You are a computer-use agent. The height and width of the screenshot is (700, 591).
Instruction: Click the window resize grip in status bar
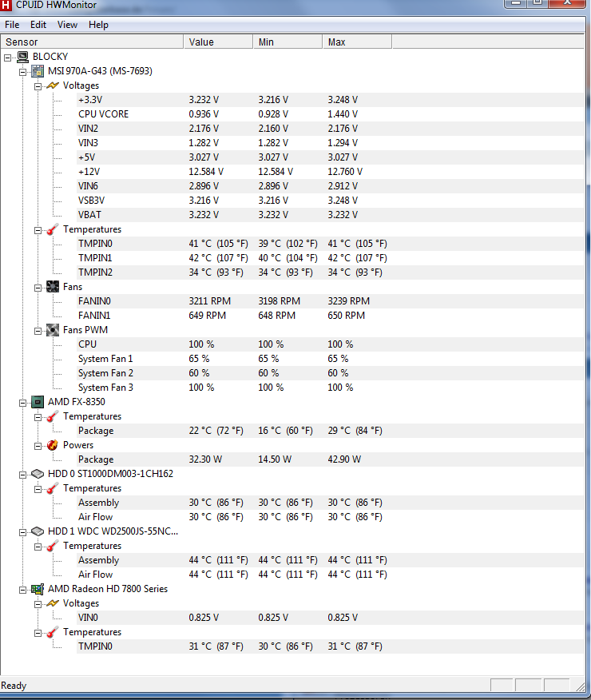click(580, 686)
